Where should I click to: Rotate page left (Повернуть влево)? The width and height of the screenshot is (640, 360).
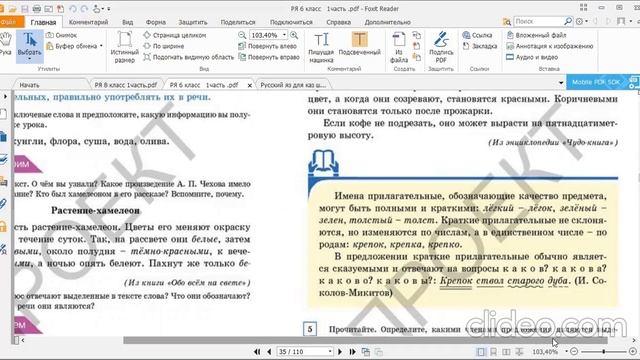tap(267, 46)
